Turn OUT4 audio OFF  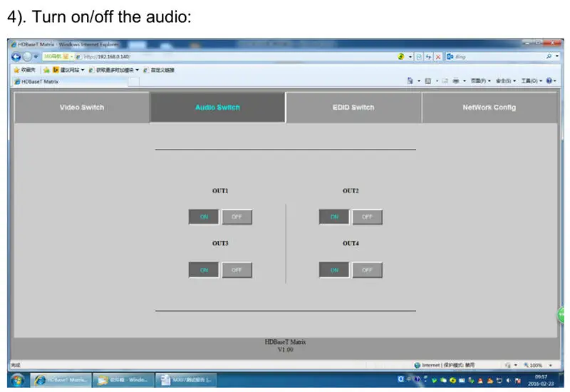pyautogui.click(x=368, y=270)
